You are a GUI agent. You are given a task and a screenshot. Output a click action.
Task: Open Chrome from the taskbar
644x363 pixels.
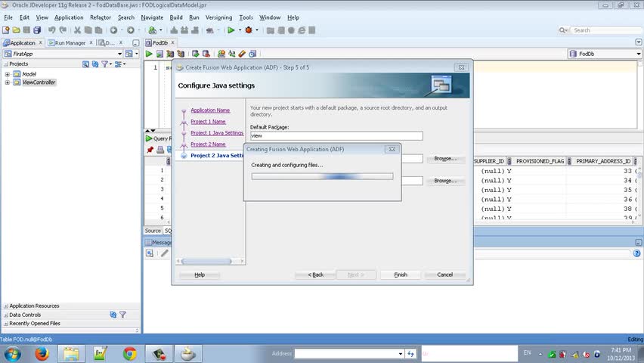[130, 353]
